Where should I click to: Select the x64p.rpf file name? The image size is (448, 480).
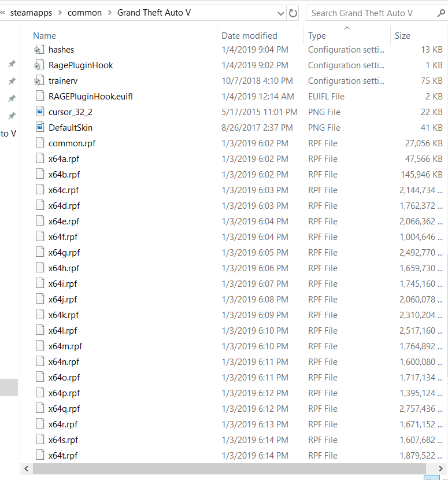[64, 393]
